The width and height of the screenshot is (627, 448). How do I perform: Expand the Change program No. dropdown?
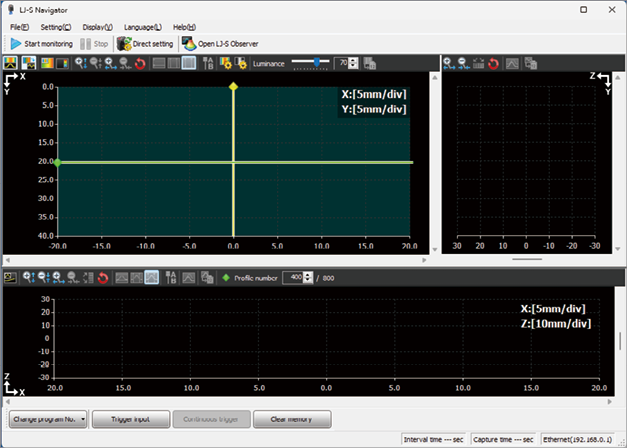coord(83,419)
